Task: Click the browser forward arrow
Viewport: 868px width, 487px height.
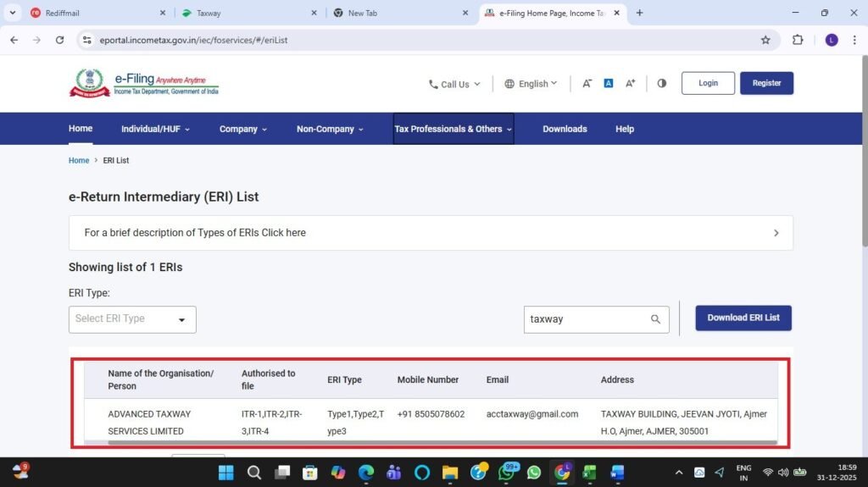Action: 36,40
